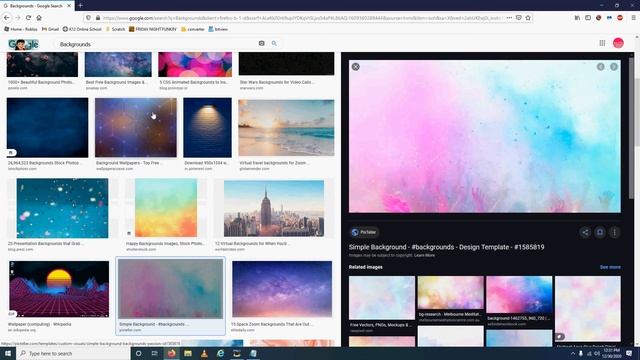Click the Google doodle logo
The width and height of the screenshot is (640, 360).
click(x=23, y=44)
